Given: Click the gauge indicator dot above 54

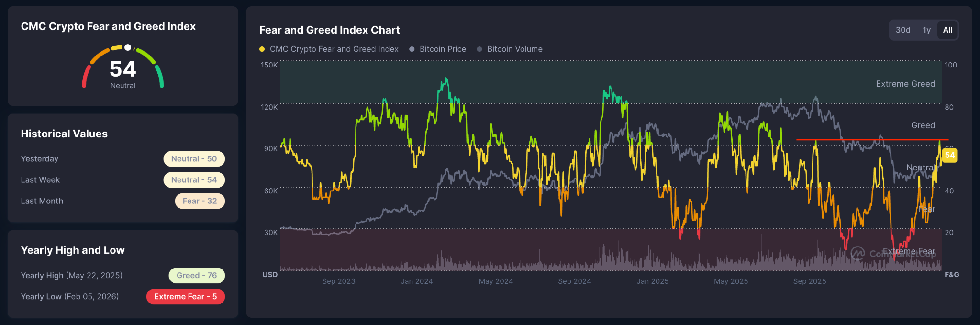Looking at the screenshot, I should coord(128,47).
